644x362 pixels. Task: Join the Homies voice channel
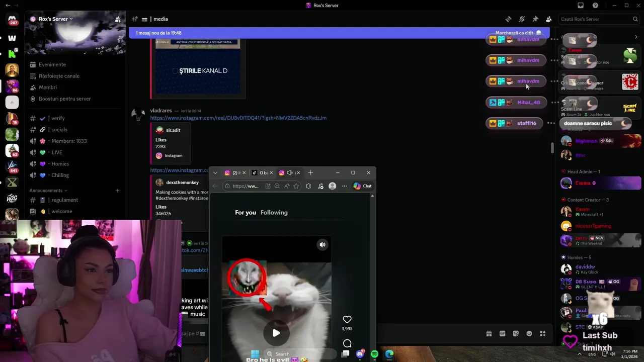coord(75,164)
